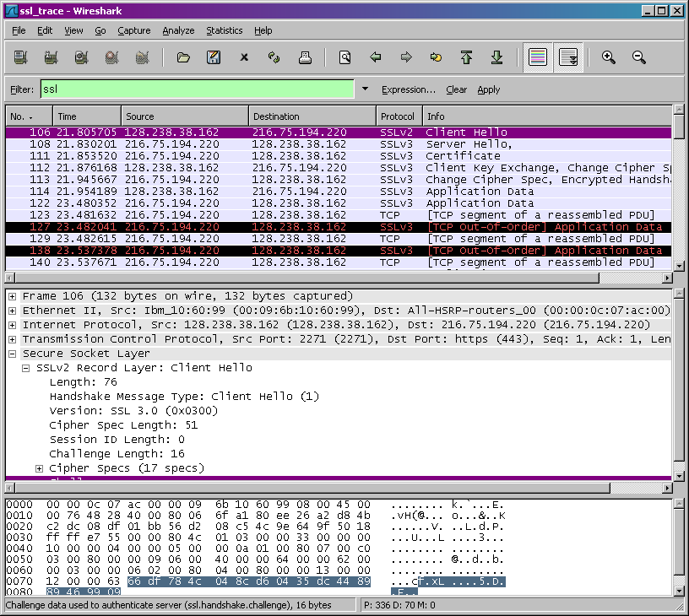The height and width of the screenshot is (616, 689).
Task: Save the capture file icon
Action: 214,57
